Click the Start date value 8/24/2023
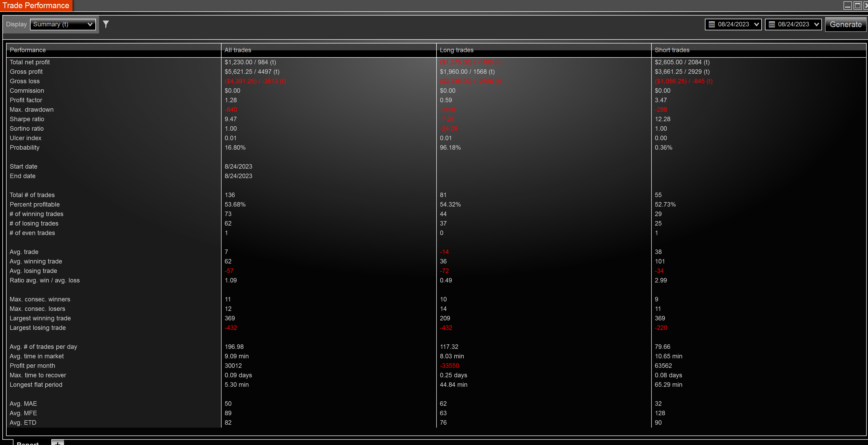 tap(239, 166)
